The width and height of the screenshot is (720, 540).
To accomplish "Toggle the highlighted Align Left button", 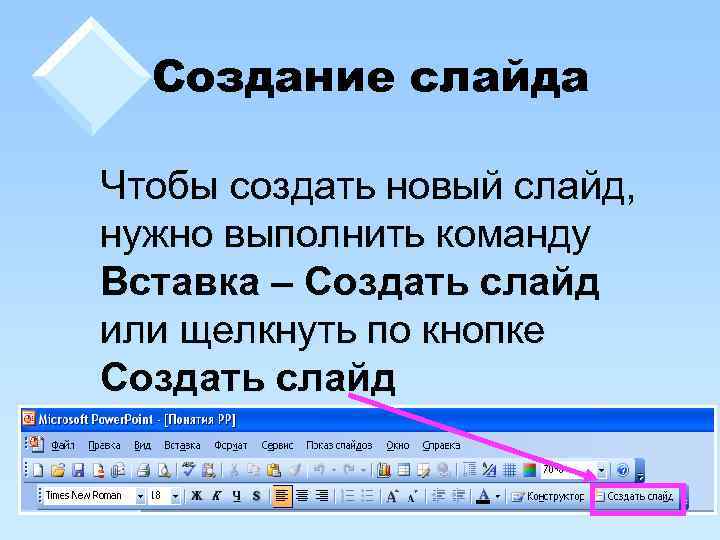I will 282,496.
